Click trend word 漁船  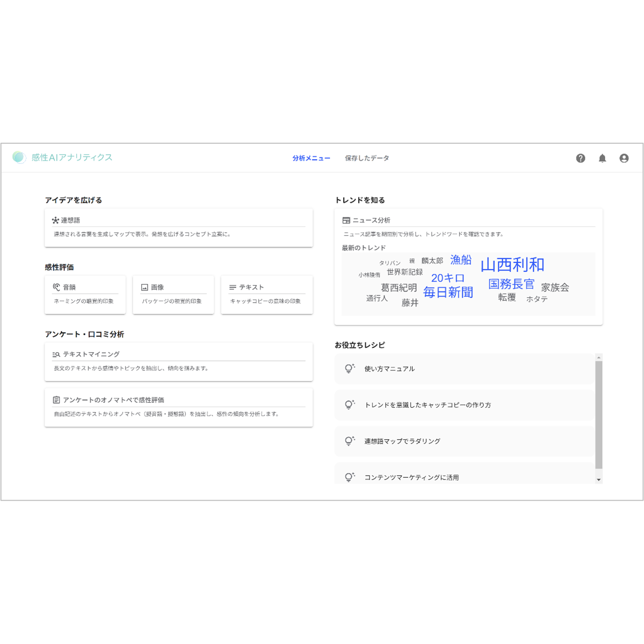[460, 260]
